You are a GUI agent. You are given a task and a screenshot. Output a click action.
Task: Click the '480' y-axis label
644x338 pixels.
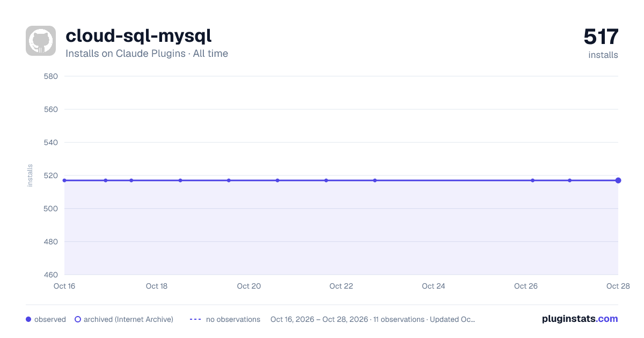click(x=51, y=241)
